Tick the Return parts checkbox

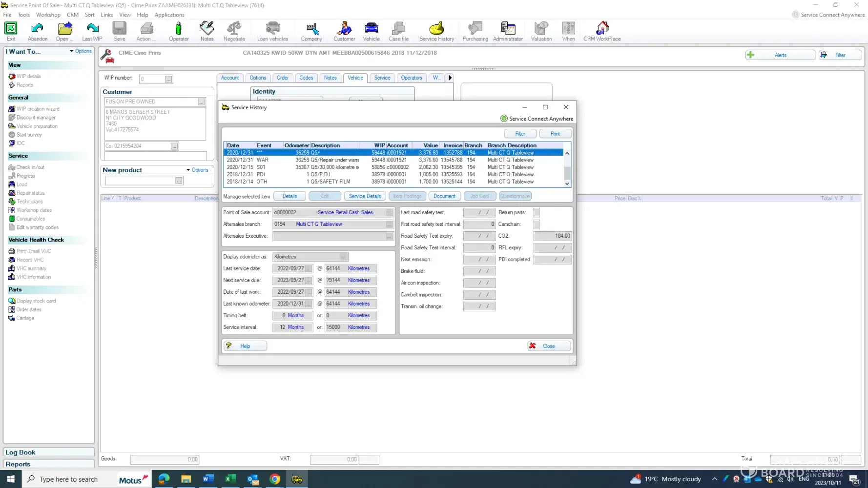[537, 213]
